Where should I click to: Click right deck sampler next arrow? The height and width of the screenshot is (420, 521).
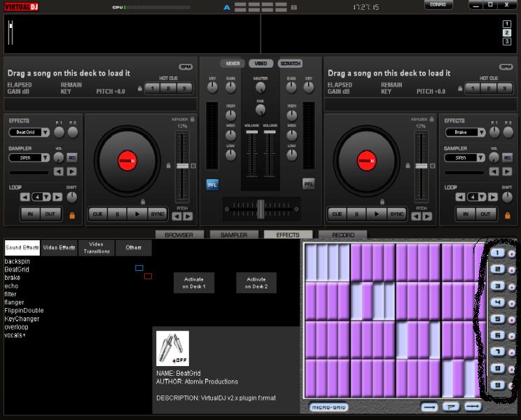tap(508, 171)
